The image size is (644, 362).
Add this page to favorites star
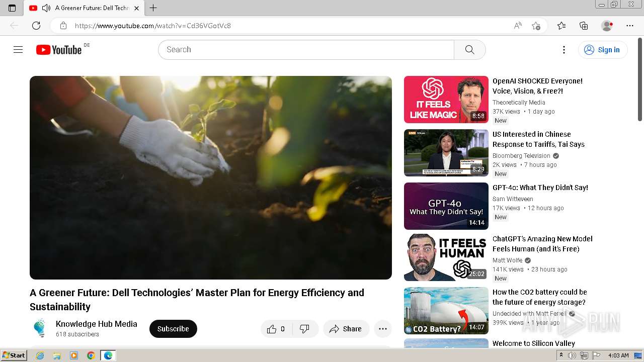point(536,26)
